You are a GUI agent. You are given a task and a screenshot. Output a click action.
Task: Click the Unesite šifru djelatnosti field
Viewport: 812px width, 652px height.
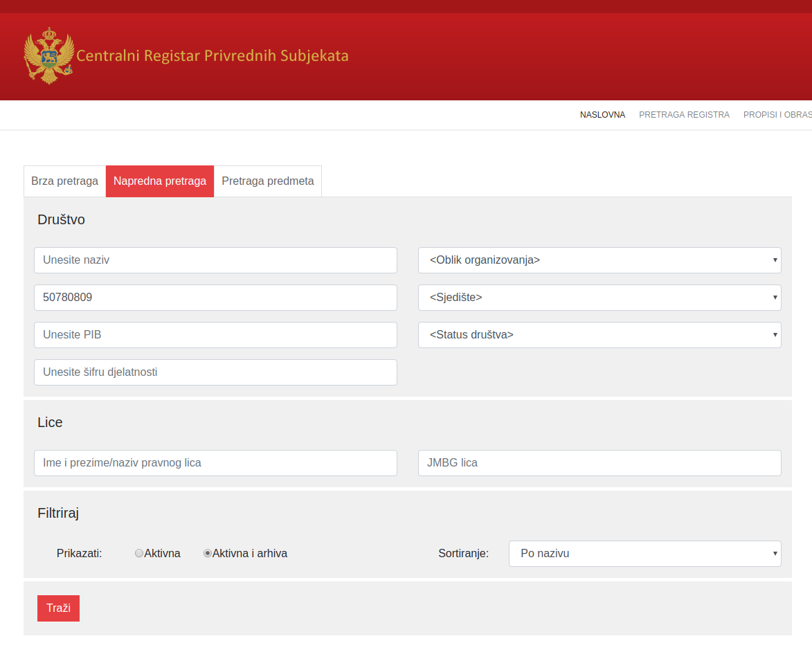point(215,372)
